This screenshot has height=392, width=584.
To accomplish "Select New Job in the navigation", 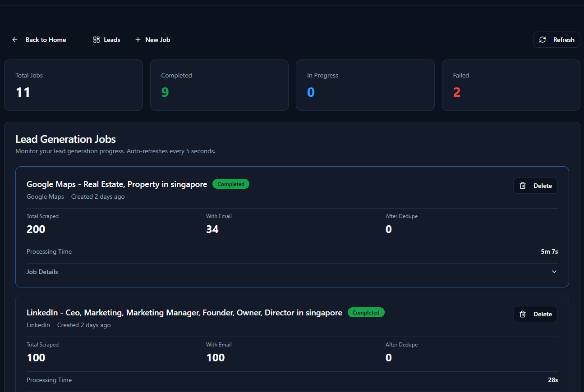I will 157,40.
